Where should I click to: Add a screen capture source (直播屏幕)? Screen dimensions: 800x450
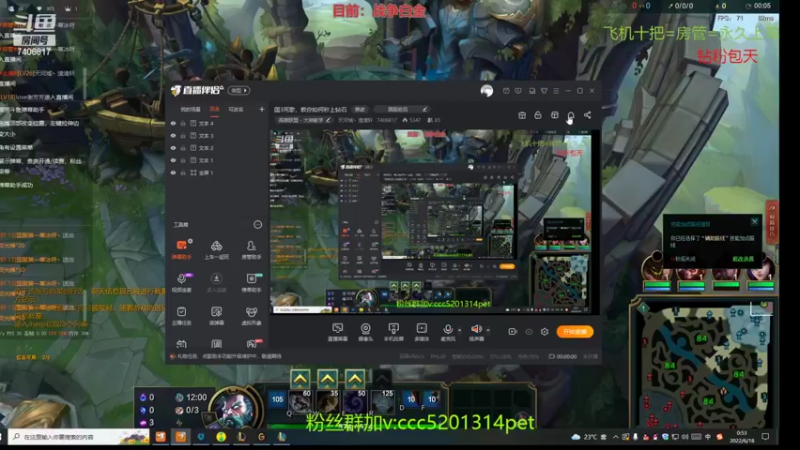(337, 332)
